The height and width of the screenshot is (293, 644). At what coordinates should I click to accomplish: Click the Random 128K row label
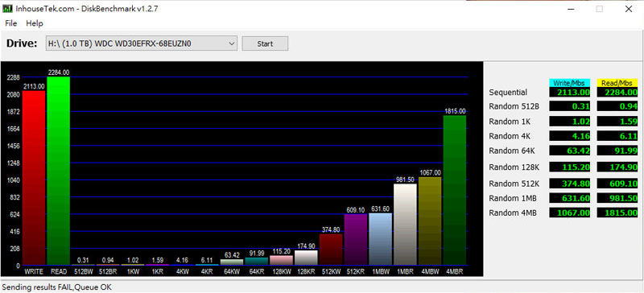pos(514,167)
